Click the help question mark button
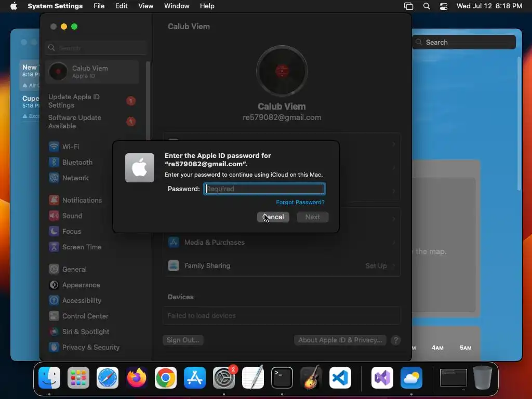 395,340
